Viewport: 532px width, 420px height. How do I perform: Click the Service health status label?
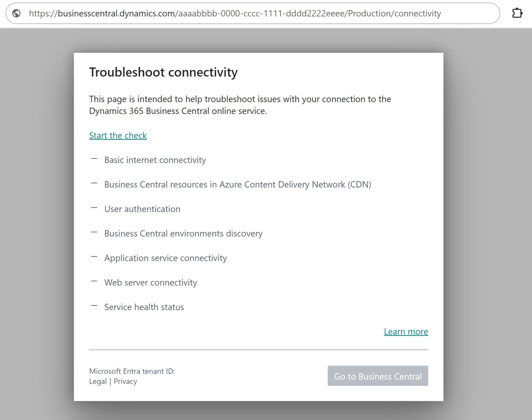click(x=144, y=307)
